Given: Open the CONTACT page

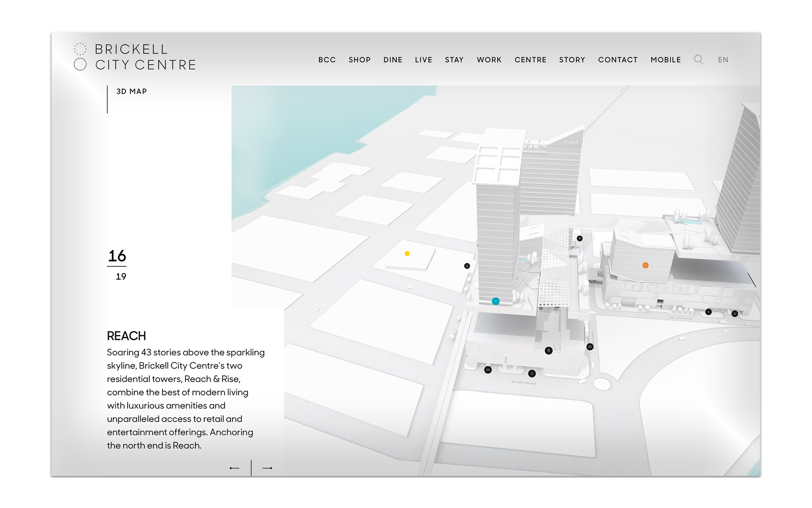Looking at the screenshot, I should (618, 60).
